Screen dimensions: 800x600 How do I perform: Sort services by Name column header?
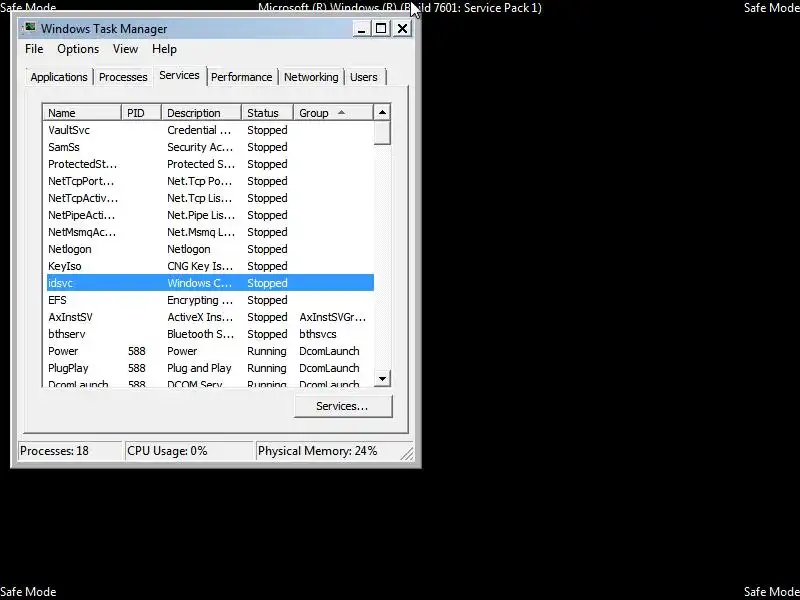(82, 113)
